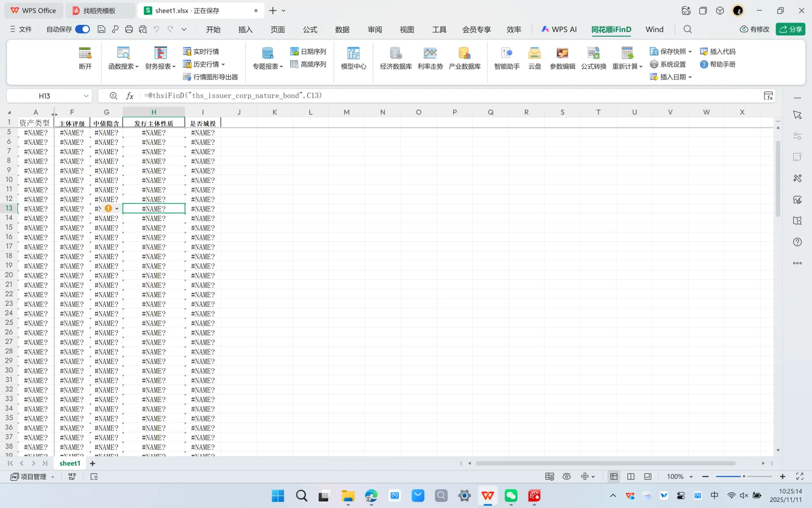The image size is (812, 508).
Task: Open the 公式 ribbon tab
Action: (310, 29)
